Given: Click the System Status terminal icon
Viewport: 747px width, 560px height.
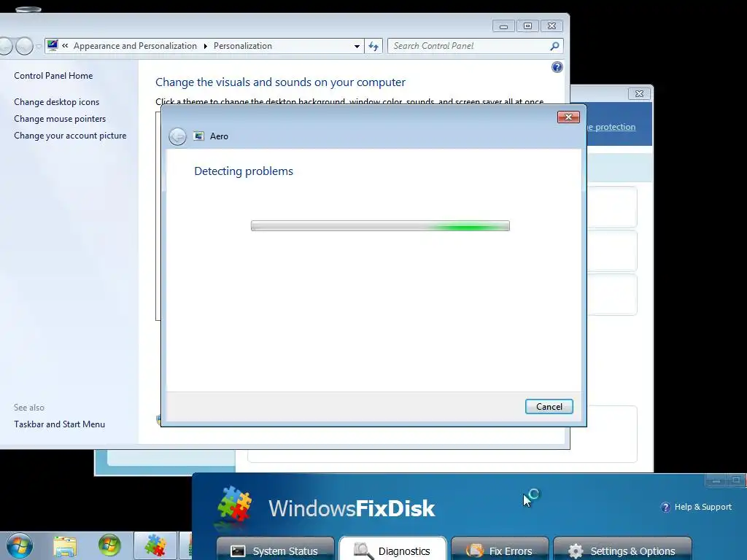Looking at the screenshot, I should pyautogui.click(x=238, y=551).
